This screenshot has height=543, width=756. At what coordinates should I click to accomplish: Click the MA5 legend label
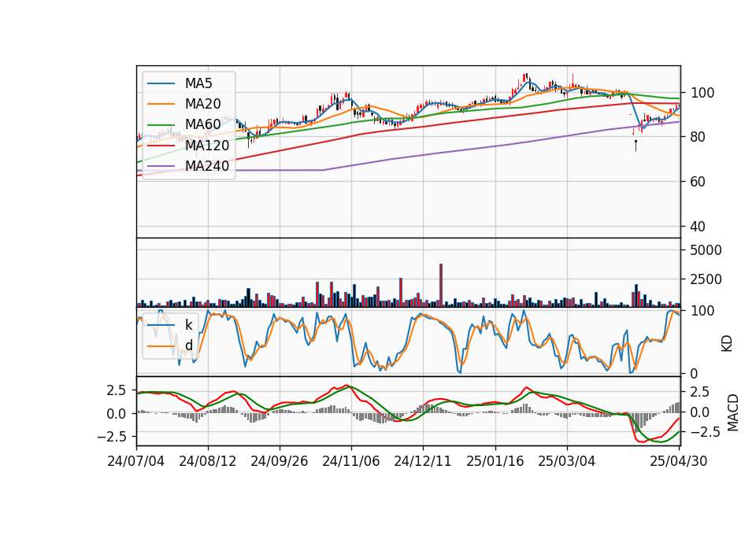[198, 83]
